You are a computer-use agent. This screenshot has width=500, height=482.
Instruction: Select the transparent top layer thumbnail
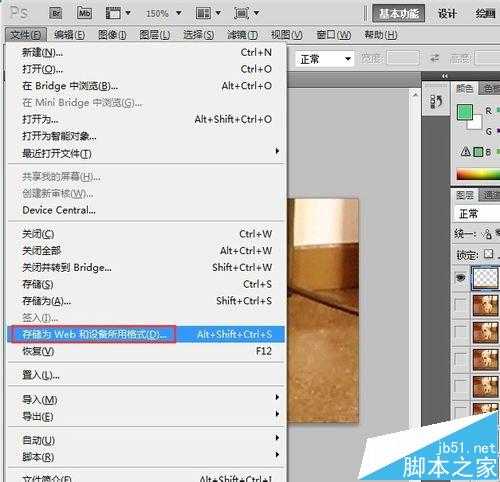tap(485, 278)
